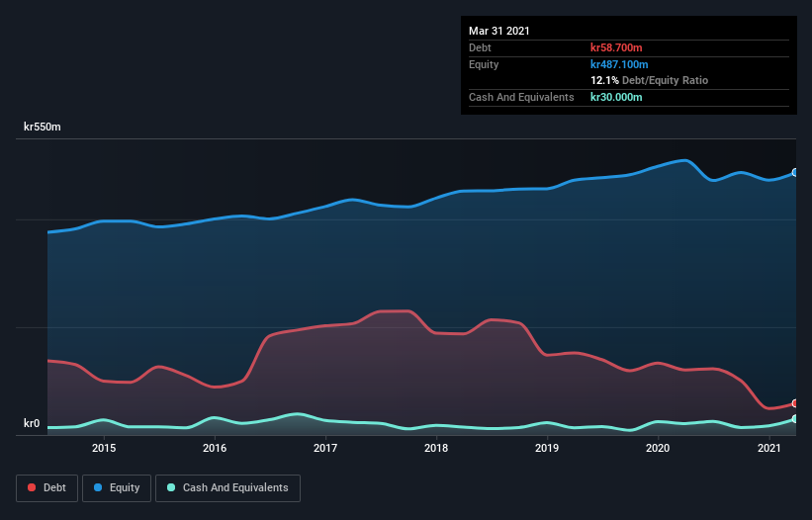Click the 2019 x-axis label
This screenshot has width=812, height=520.
[x=547, y=448]
